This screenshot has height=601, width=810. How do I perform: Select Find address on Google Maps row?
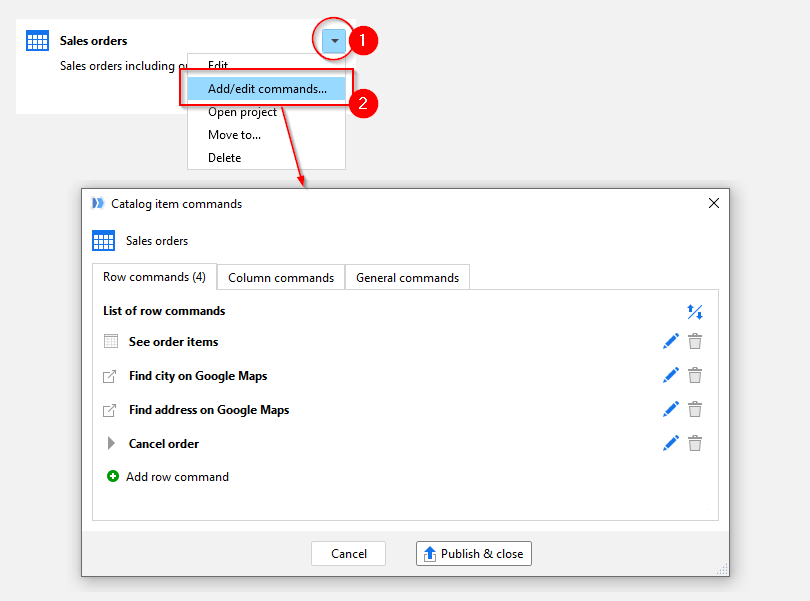pyautogui.click(x=404, y=410)
